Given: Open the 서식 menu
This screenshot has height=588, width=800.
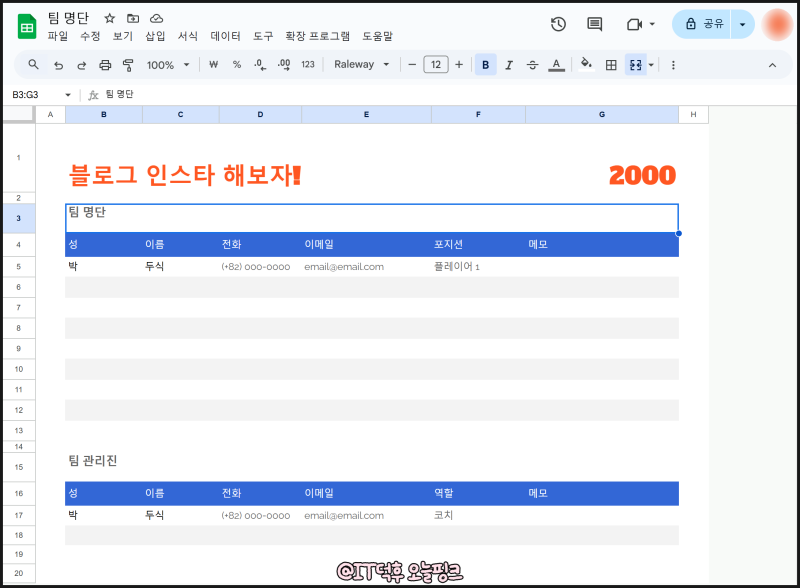Looking at the screenshot, I should [x=188, y=36].
